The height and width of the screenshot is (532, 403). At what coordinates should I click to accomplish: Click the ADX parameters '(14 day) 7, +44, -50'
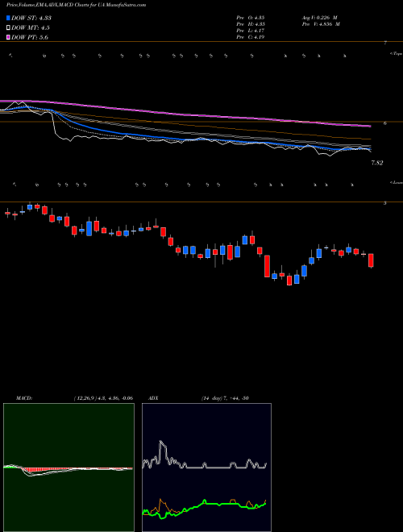225,398
